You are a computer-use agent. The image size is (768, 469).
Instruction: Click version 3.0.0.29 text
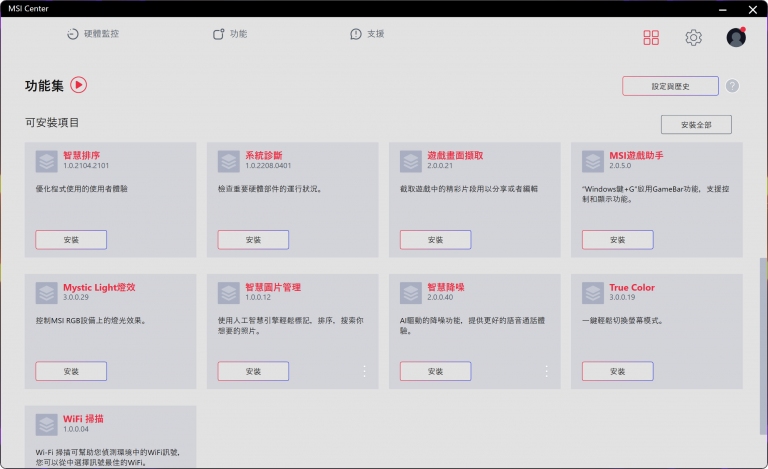pos(75,297)
